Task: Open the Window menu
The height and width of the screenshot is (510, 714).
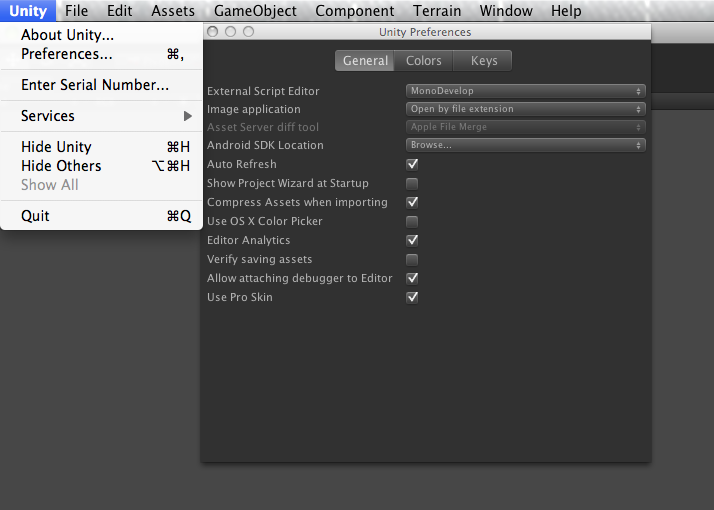Action: [x=506, y=10]
